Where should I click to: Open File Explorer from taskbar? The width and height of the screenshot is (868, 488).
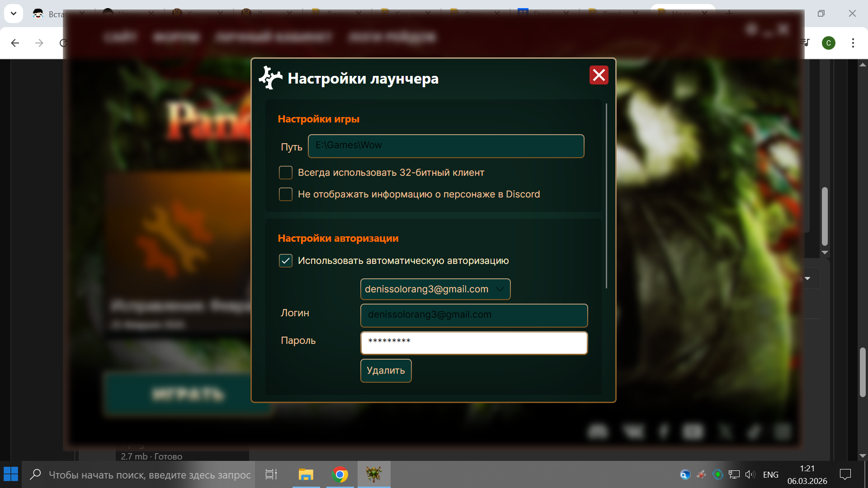tap(306, 474)
